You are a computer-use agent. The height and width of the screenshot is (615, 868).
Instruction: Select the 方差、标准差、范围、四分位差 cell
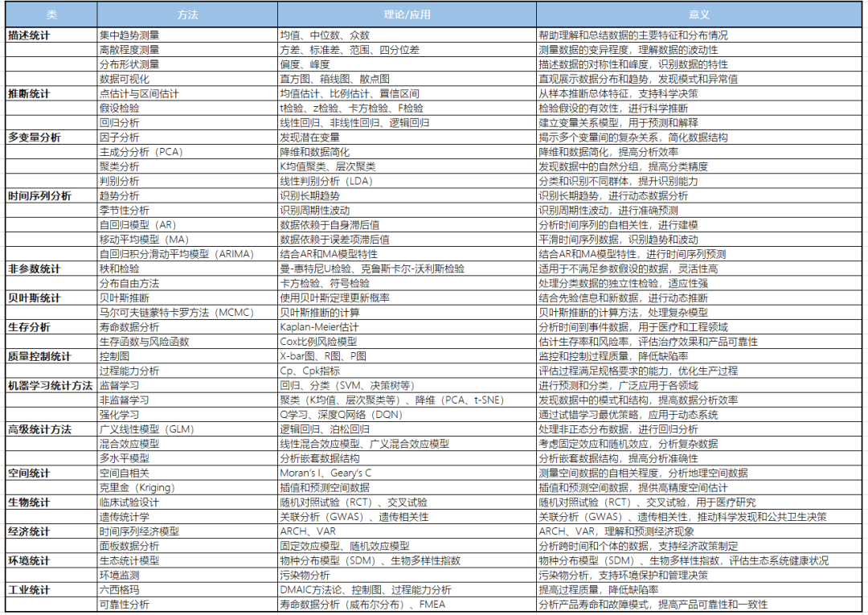click(x=407, y=50)
